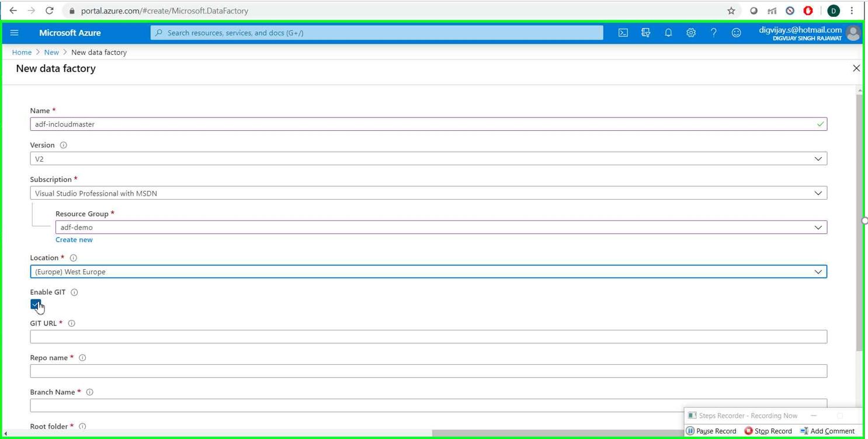This screenshot has height=439, width=868.
Task: Show info for Version field
Action: [x=63, y=145]
